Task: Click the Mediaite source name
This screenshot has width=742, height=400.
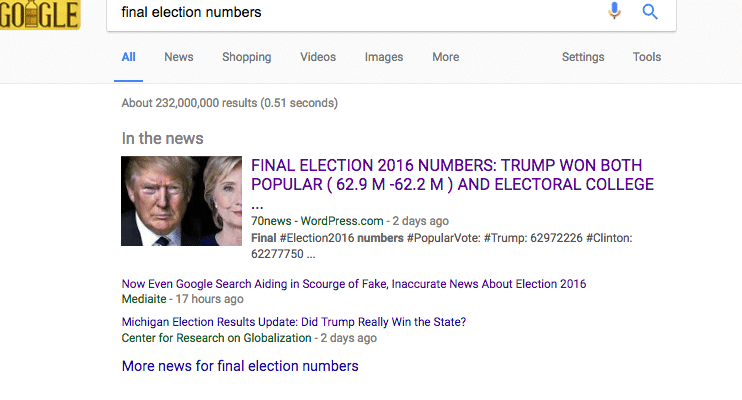Action: tap(144, 299)
